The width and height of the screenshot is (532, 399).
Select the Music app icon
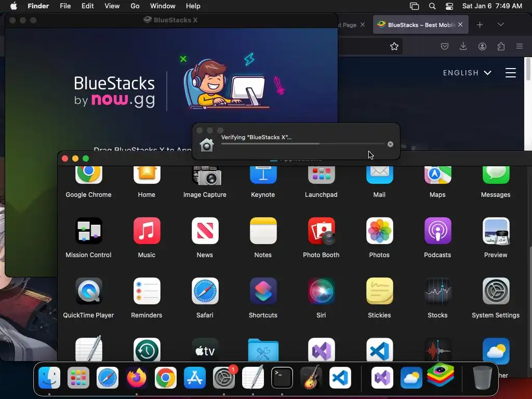pos(147,231)
